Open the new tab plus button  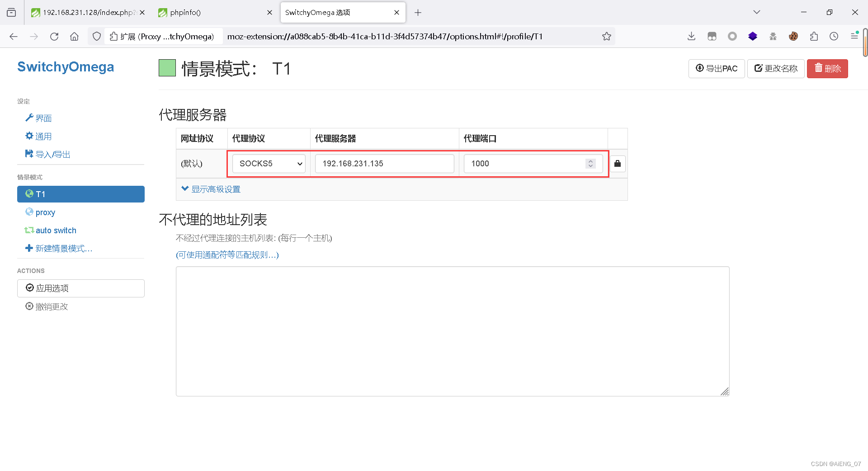[418, 13]
